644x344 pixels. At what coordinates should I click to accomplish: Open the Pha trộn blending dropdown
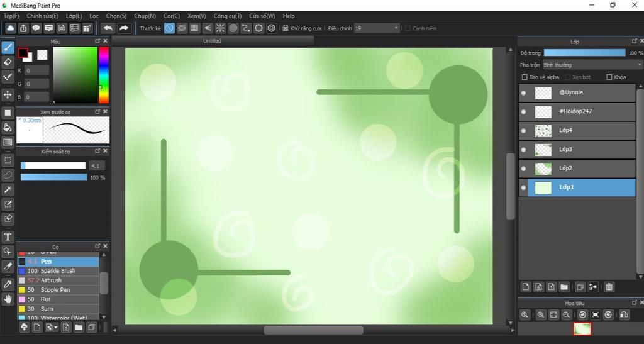[592, 65]
